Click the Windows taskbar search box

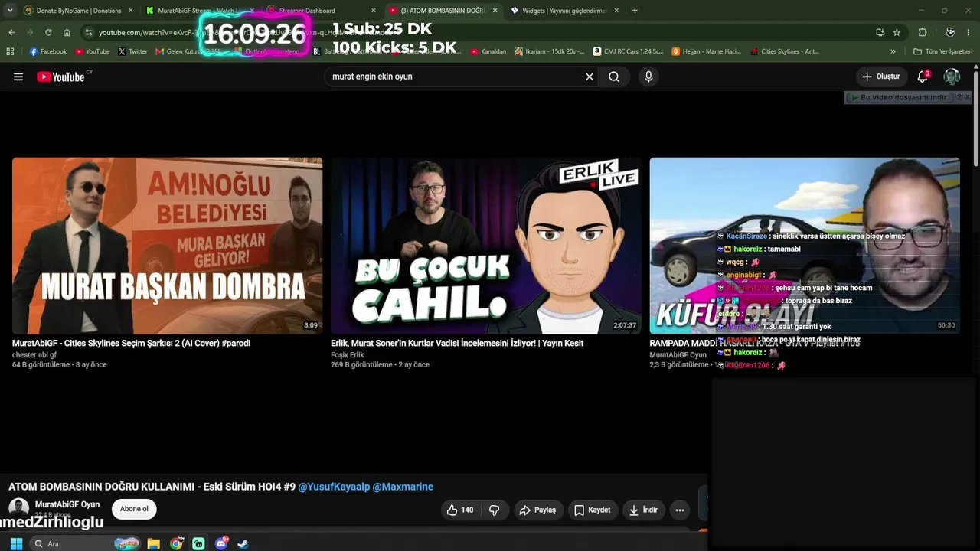click(x=86, y=543)
